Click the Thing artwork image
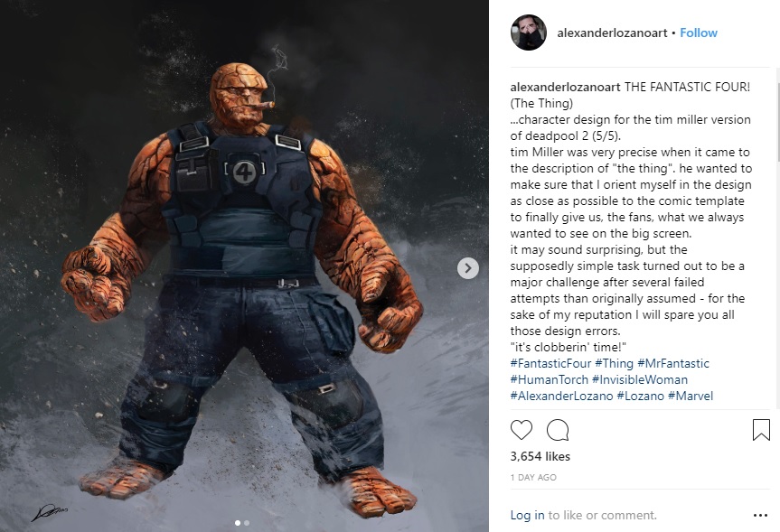This screenshot has width=780, height=532. coord(244,266)
